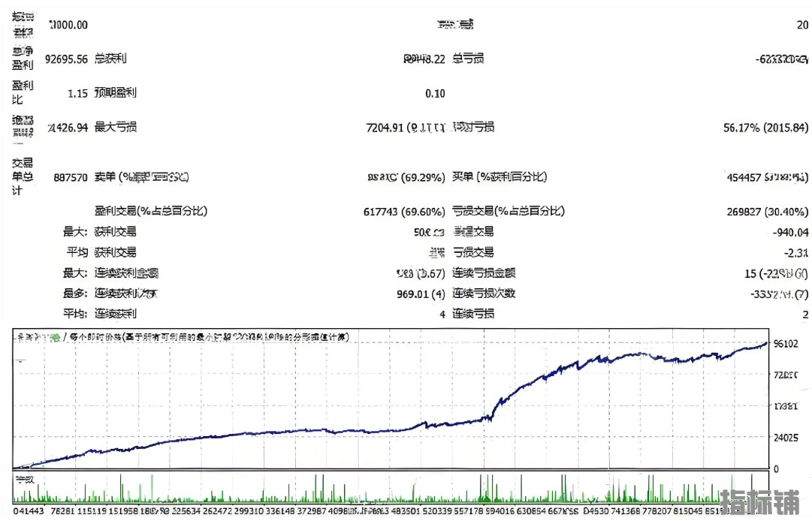Click the 24025 gridline label on chart
The image size is (812, 521).
[785, 437]
